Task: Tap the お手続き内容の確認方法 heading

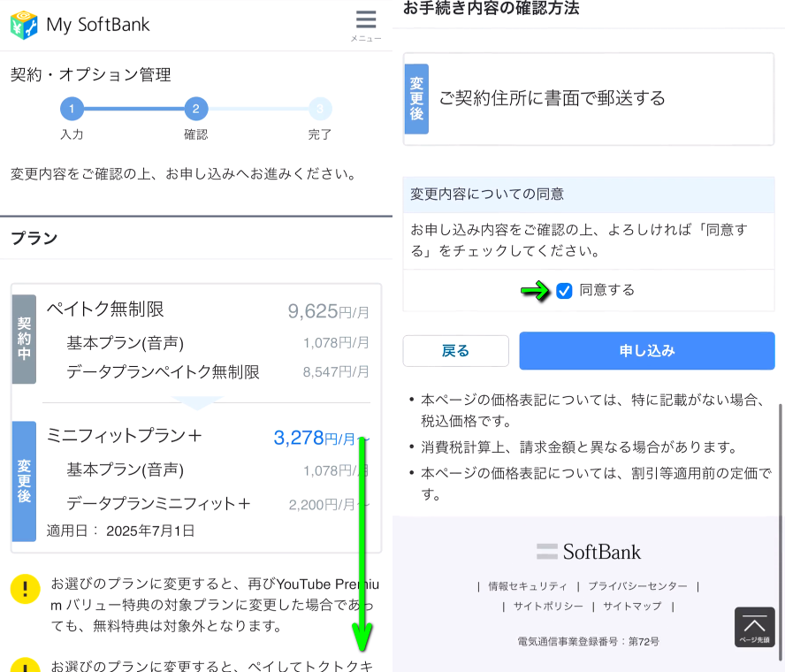Action: pyautogui.click(x=492, y=8)
